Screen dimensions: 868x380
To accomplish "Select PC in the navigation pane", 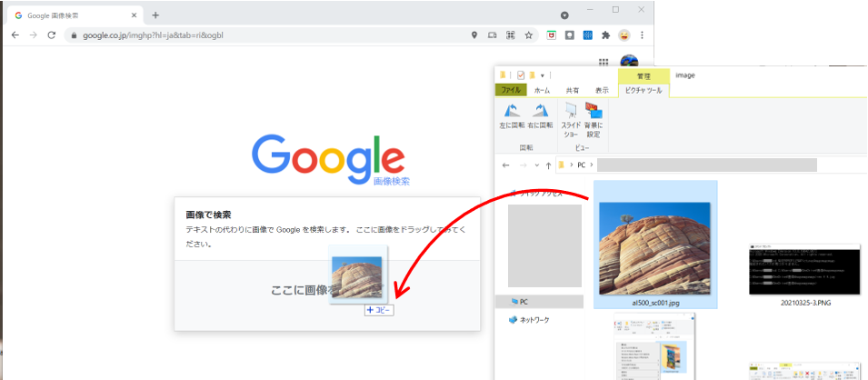I will click(540, 301).
